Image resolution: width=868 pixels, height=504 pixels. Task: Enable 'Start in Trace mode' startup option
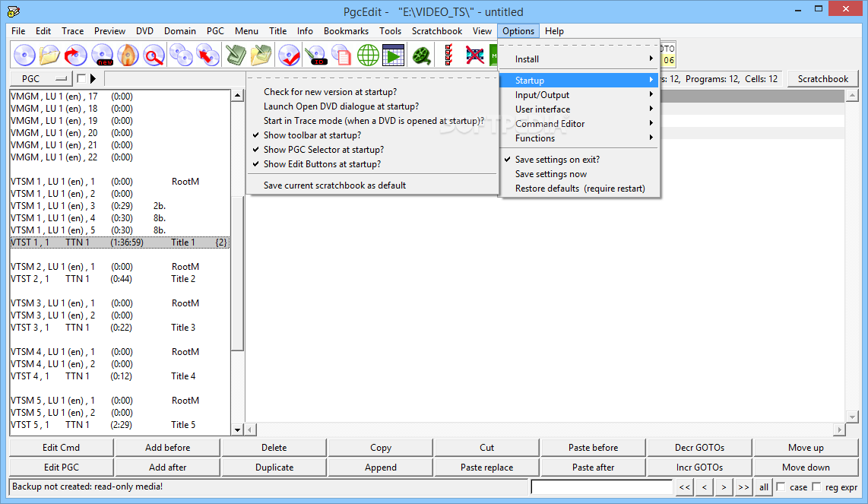(374, 121)
